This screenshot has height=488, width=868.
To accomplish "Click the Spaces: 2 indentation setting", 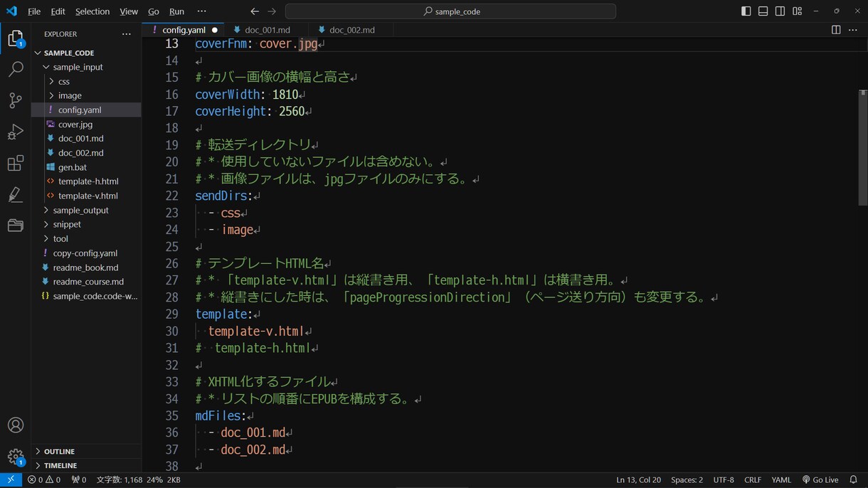I will point(687,480).
